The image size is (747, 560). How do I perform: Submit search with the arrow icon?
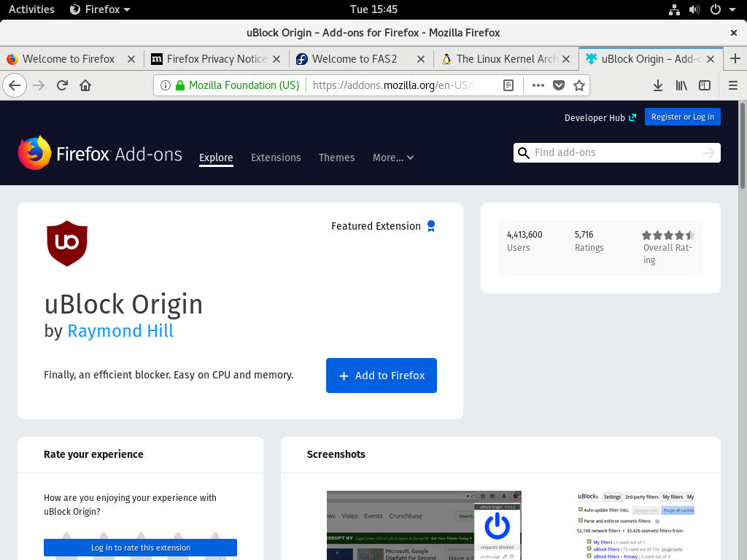point(709,153)
